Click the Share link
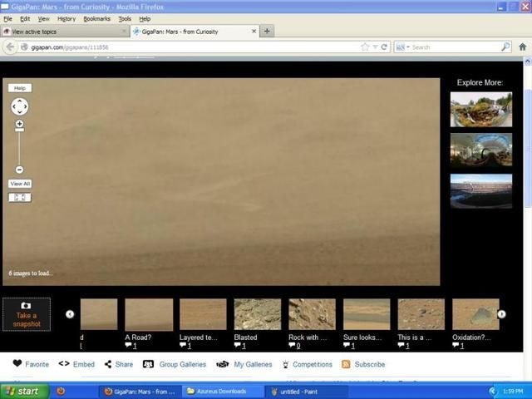 [124, 364]
